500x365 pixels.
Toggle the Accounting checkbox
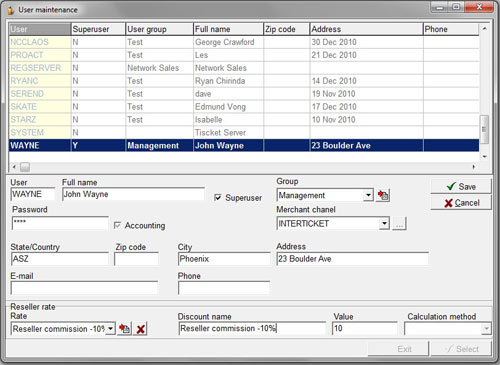click(x=117, y=226)
